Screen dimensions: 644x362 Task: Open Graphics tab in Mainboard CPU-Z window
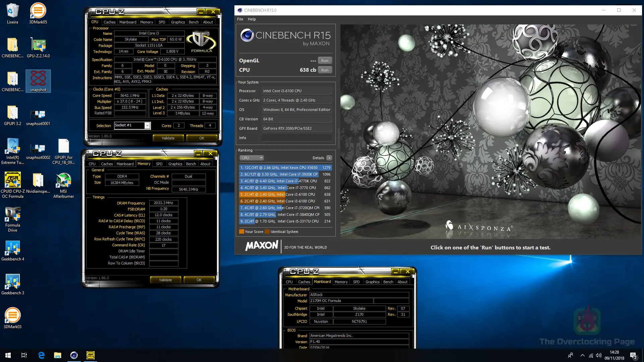372,282
